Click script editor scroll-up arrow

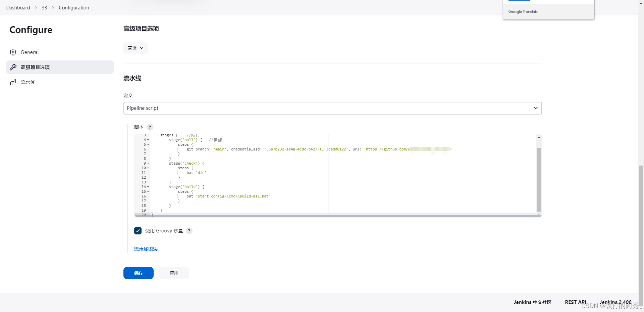539,137
